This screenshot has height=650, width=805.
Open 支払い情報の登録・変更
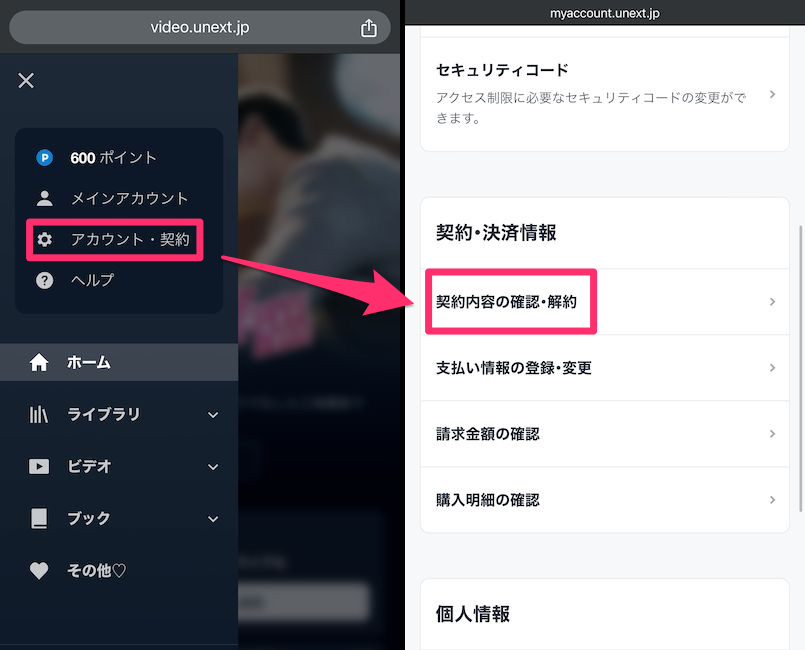605,368
